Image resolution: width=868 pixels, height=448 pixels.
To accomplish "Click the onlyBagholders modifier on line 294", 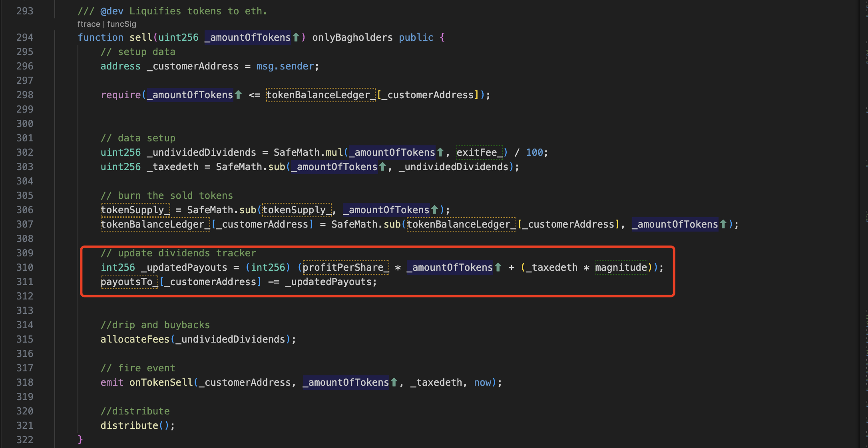I will pos(352,38).
